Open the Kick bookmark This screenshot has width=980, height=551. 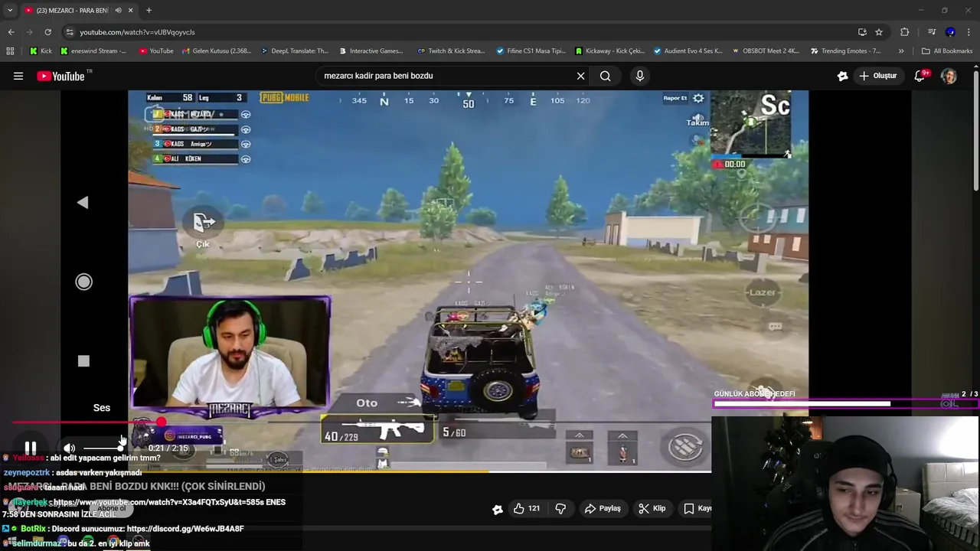(x=41, y=51)
